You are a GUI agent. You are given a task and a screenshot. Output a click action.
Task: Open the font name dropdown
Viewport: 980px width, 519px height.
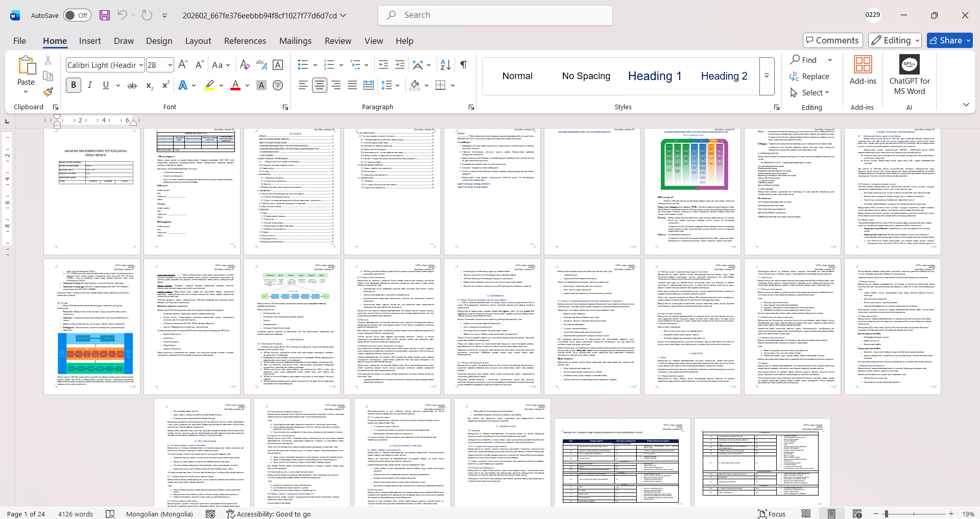141,65
